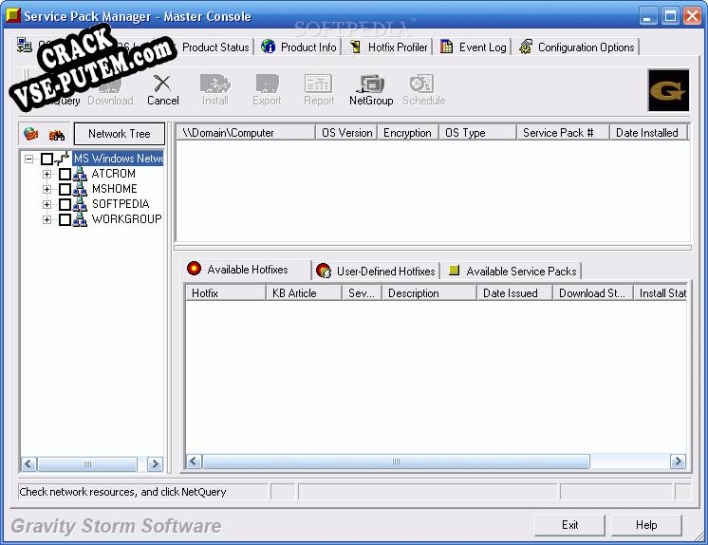Click the Available Hotfixes red circle icon

[x=194, y=268]
